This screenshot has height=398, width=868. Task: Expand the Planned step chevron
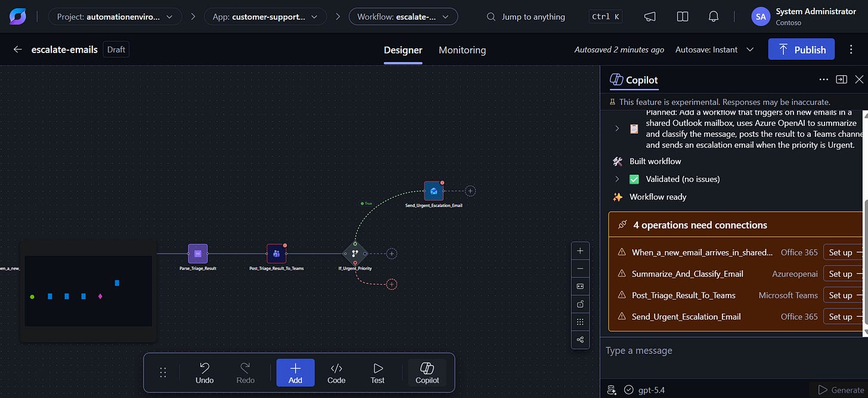click(617, 128)
